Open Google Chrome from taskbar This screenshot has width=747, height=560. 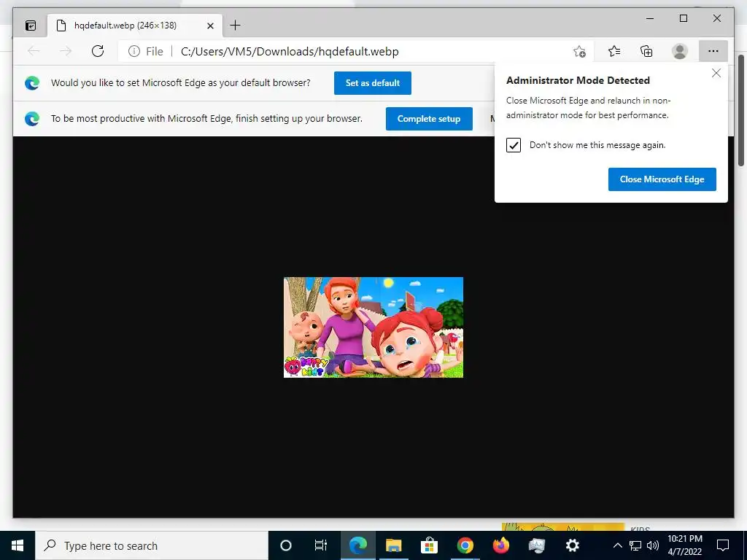(x=465, y=545)
